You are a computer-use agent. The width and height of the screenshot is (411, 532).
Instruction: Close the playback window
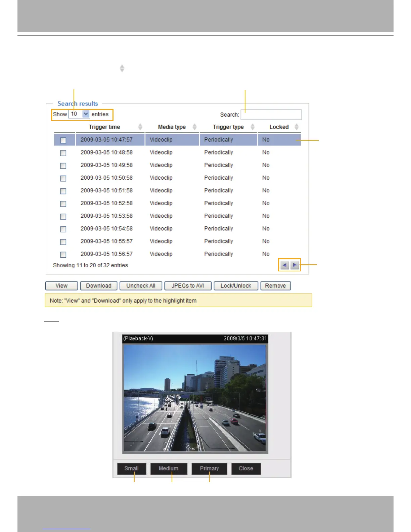click(x=246, y=469)
